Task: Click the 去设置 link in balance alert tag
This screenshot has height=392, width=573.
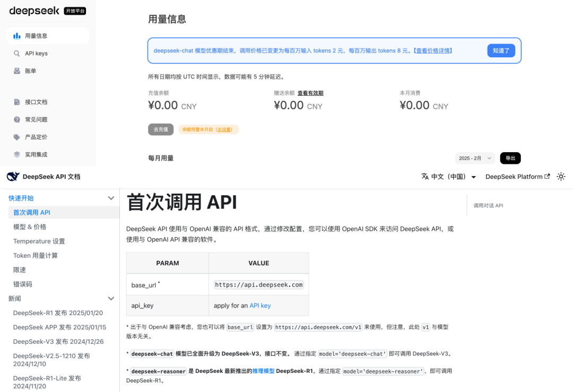Action: [x=224, y=129]
